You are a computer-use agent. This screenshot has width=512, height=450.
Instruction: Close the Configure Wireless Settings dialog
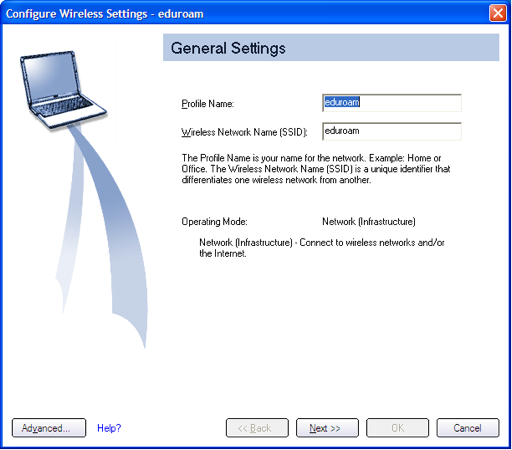[x=498, y=14]
